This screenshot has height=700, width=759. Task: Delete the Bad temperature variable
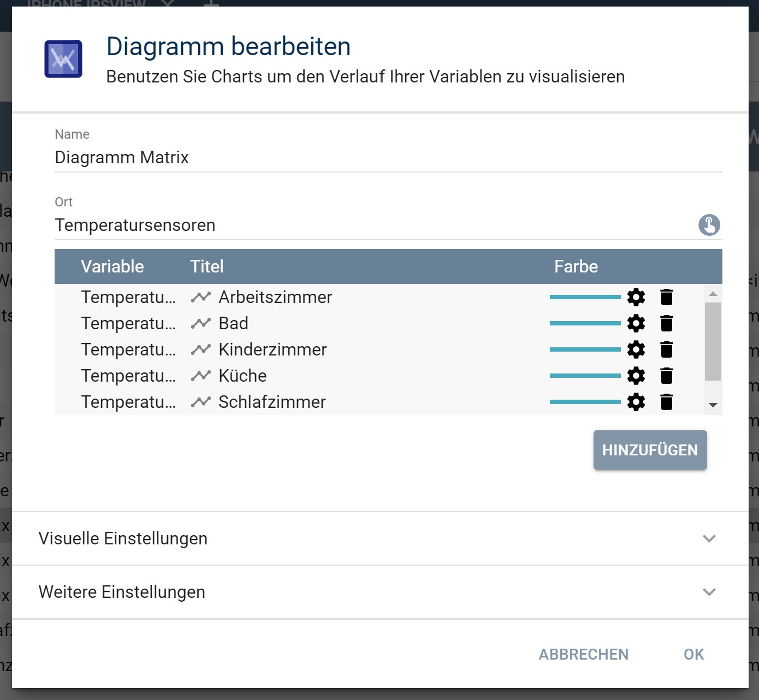(667, 323)
